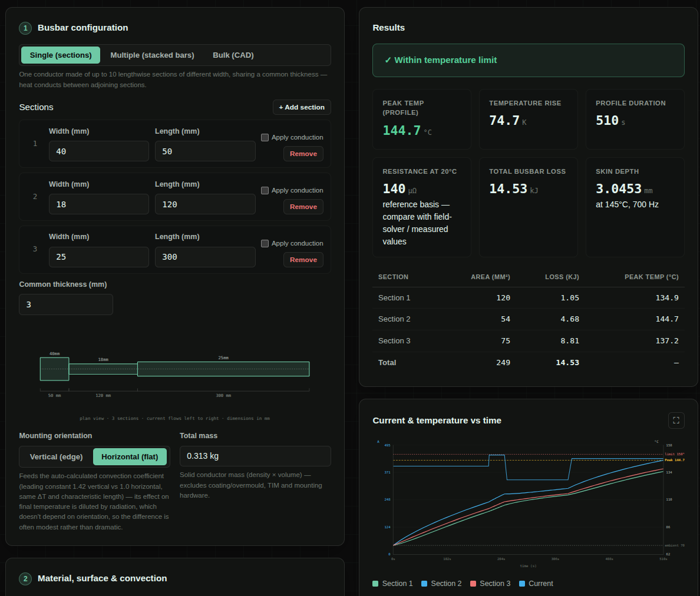
Task: Click the PEAK TEMP (°C) column header
Action: (651, 277)
